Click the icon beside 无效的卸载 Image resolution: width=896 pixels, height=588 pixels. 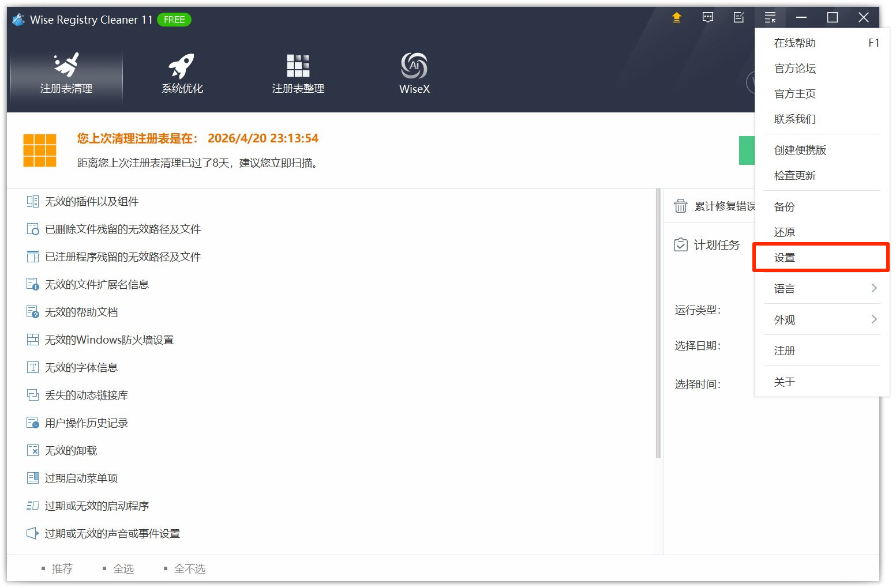(33, 451)
